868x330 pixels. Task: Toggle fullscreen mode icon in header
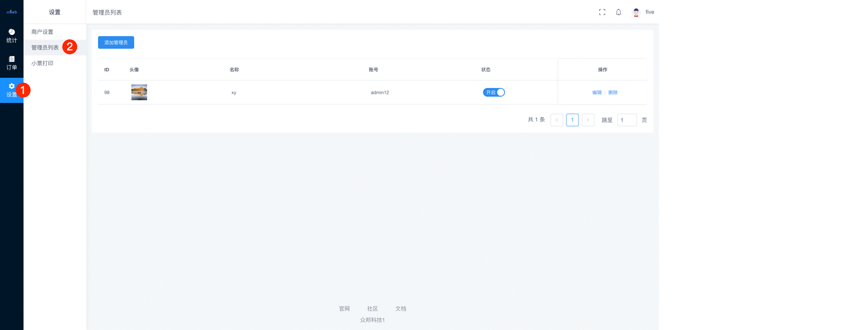click(602, 12)
